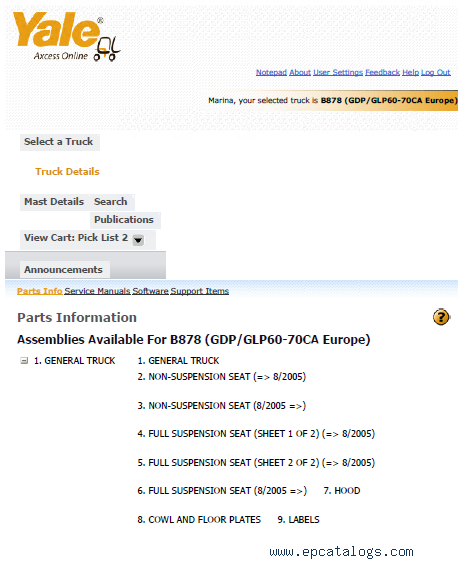
Task: Open the yellow help question mark icon
Action: point(441,317)
